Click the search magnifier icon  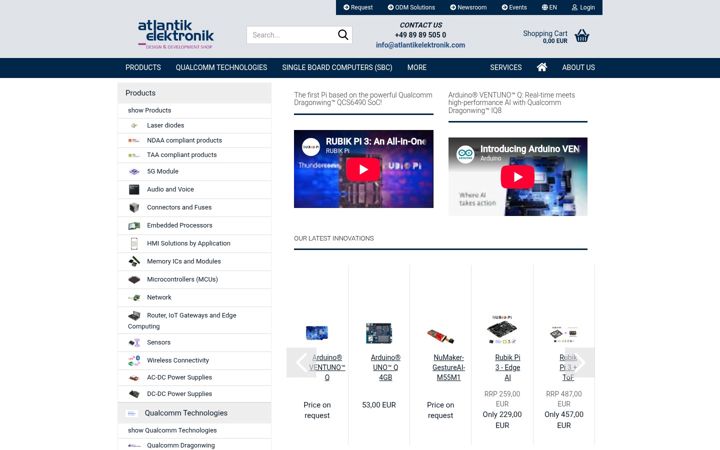pos(343,35)
